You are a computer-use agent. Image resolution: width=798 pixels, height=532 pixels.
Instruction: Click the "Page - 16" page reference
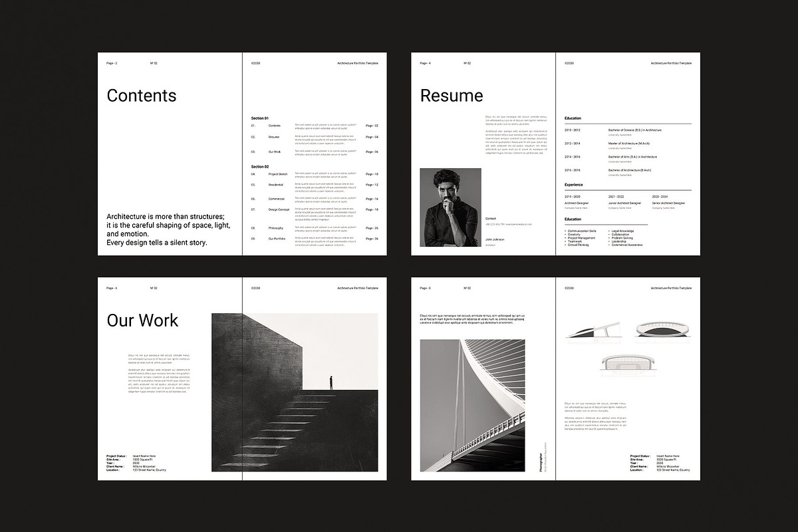pyautogui.click(x=372, y=199)
